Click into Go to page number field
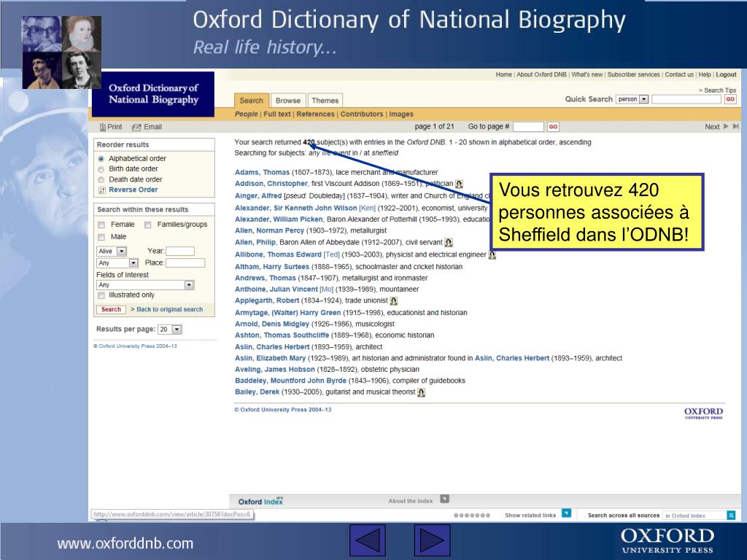747x560 pixels. click(x=528, y=127)
